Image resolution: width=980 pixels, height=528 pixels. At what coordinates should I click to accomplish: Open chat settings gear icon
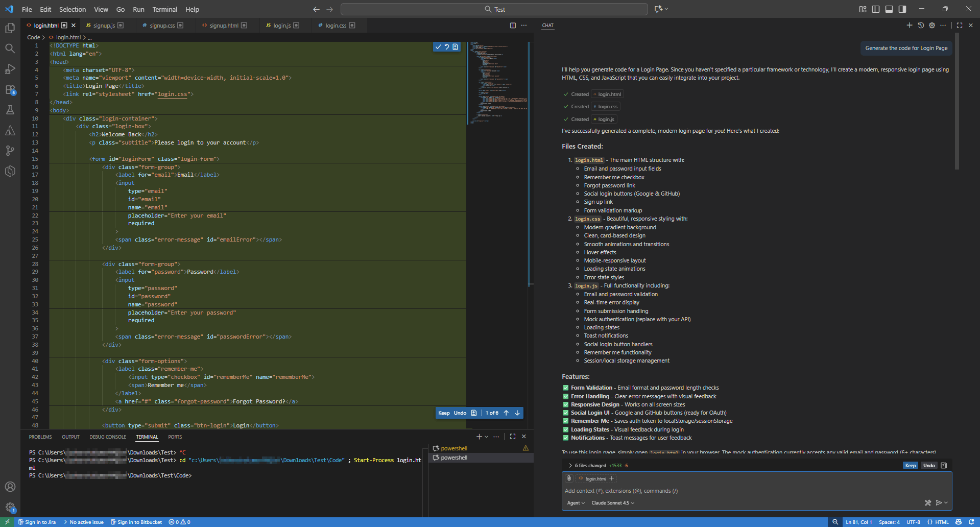pyautogui.click(x=932, y=25)
